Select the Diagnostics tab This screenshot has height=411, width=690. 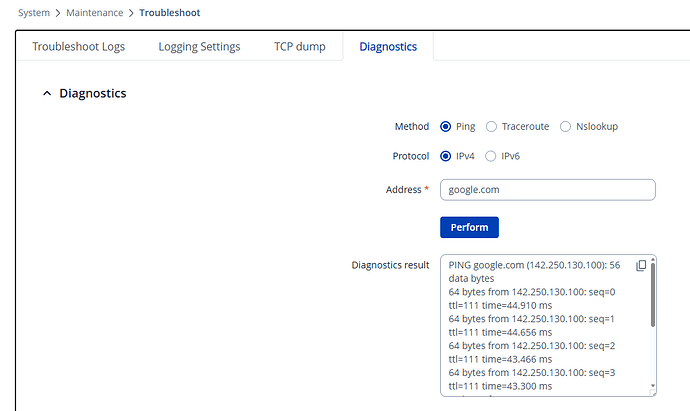click(x=388, y=47)
